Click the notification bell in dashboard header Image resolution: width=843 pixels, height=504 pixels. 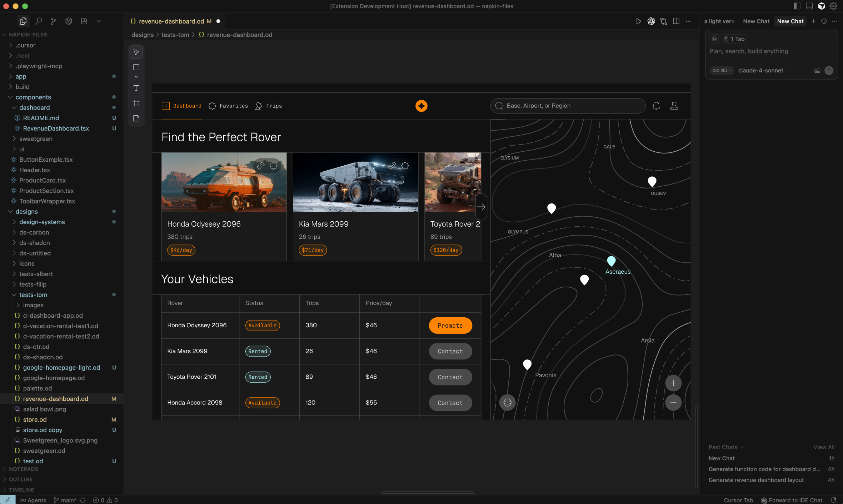656,106
